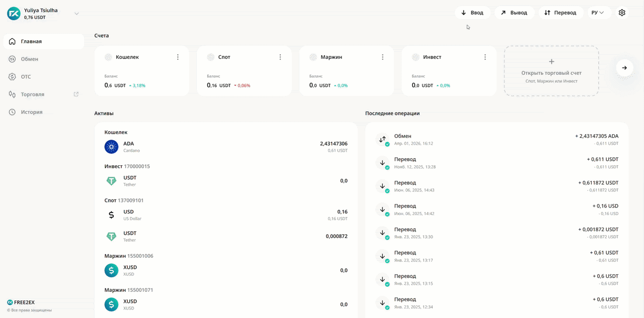Open the OTC sidebar section
The width and height of the screenshot is (644, 318).
tap(26, 77)
